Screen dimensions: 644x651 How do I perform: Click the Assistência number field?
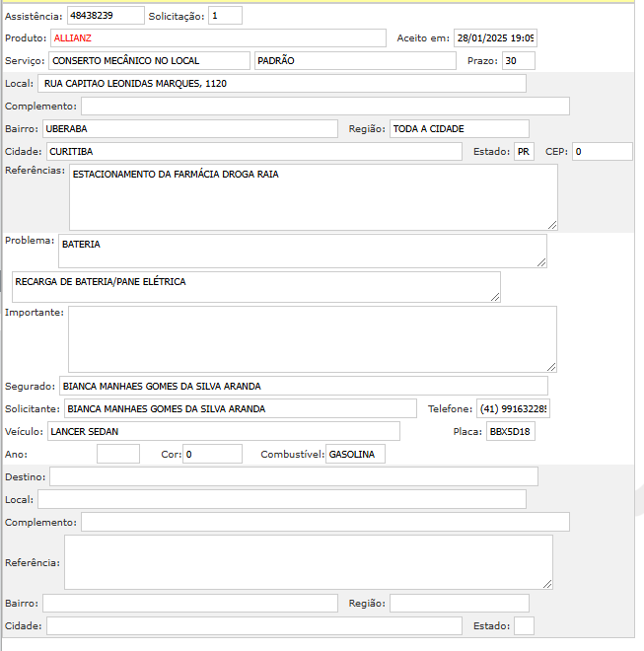[106, 16]
